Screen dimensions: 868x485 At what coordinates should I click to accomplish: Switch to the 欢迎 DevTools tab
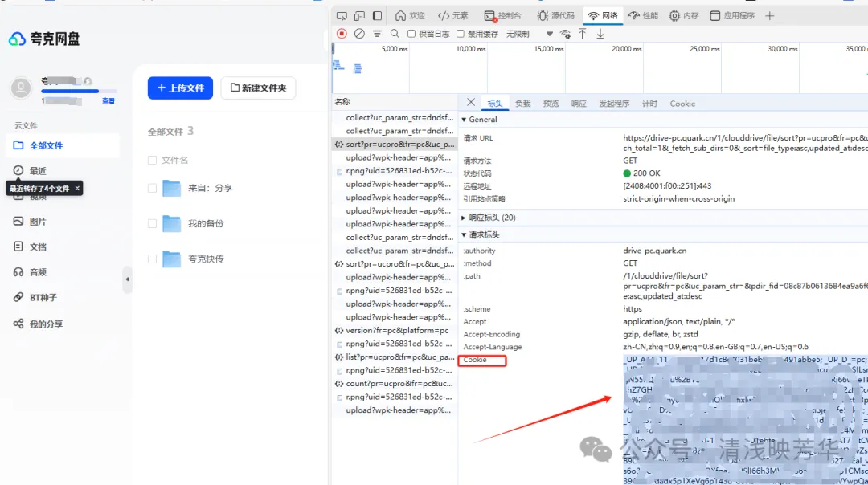[x=410, y=16]
